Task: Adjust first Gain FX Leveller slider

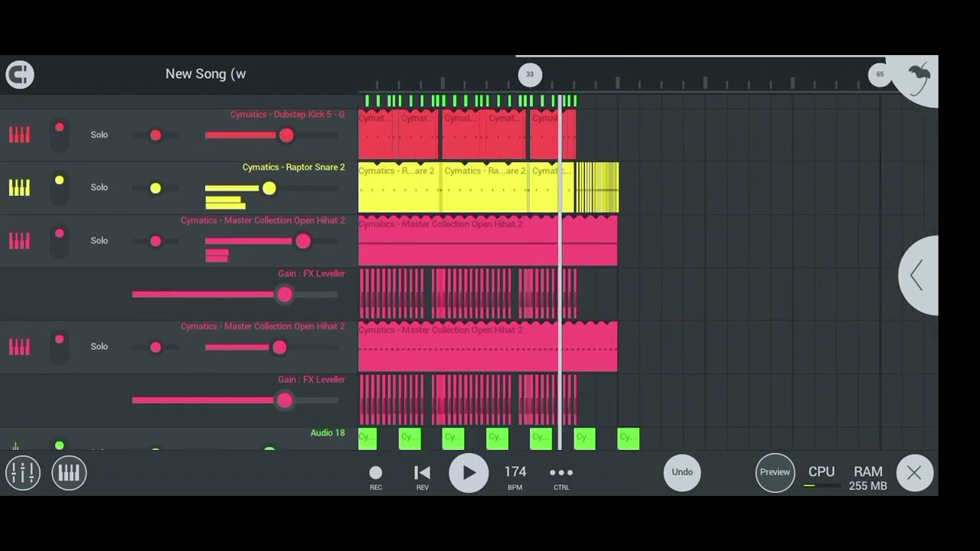Action: point(235,294)
